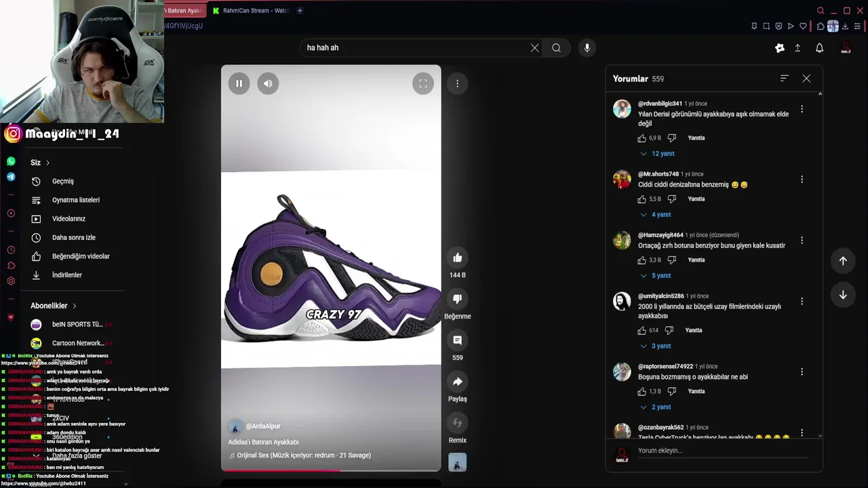Screen dimensions: 868x488
Task: Switch to the RahmiCan Stream browser tab
Action: (x=250, y=11)
